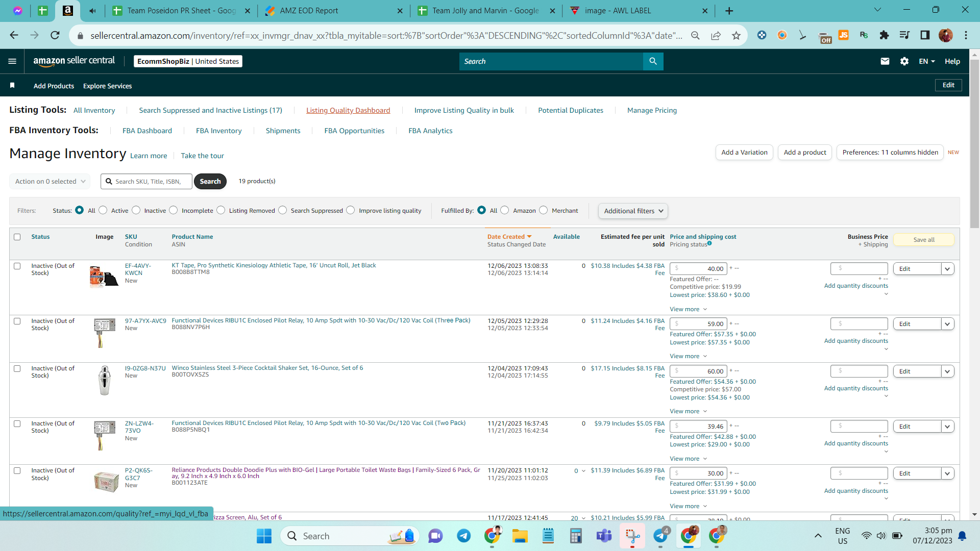Select the Incomplete status radio button
Image resolution: width=980 pixels, height=551 pixels.
(x=174, y=210)
